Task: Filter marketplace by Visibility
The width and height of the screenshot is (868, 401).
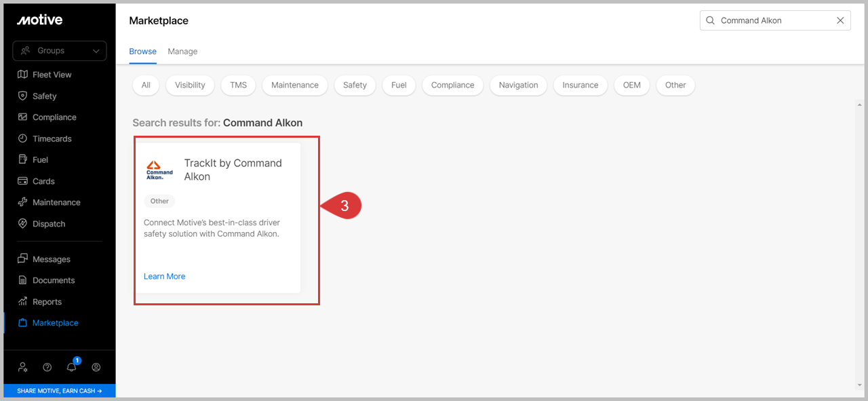Action: coord(190,85)
